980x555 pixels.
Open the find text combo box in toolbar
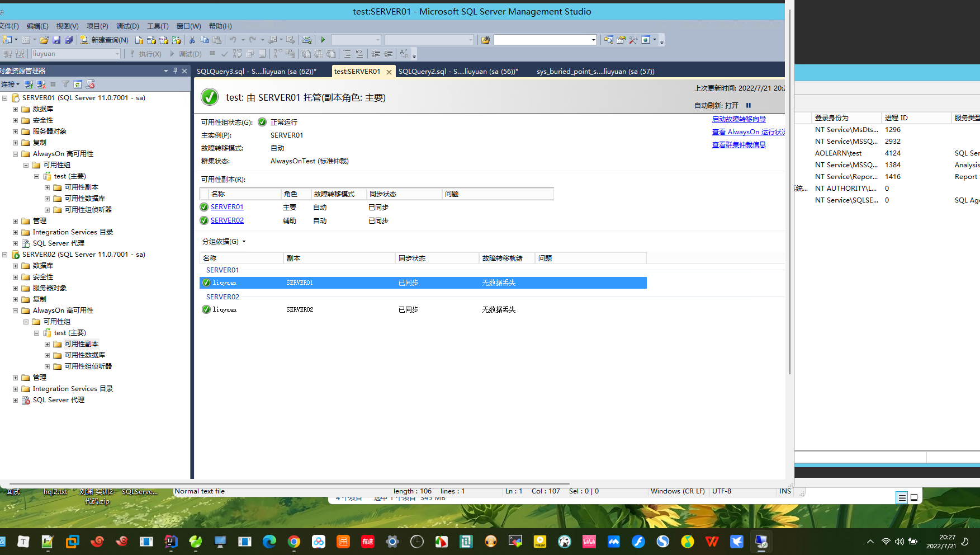[545, 40]
